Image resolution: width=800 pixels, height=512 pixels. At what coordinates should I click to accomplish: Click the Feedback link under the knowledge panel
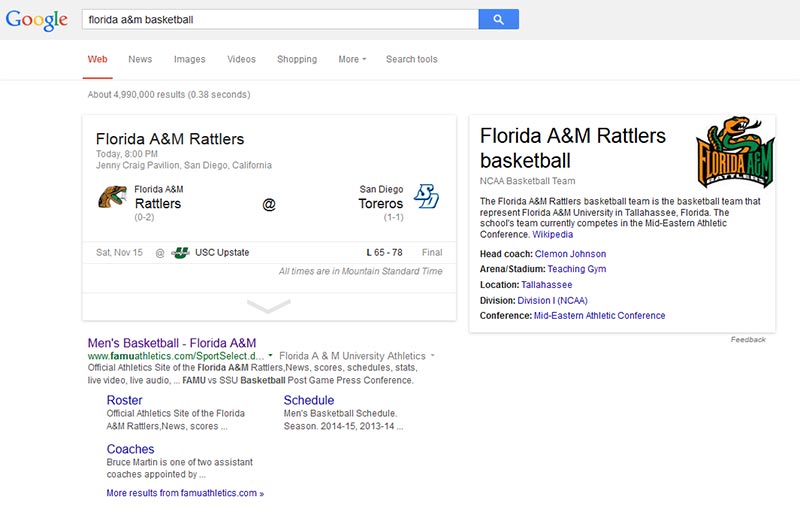pos(747,340)
